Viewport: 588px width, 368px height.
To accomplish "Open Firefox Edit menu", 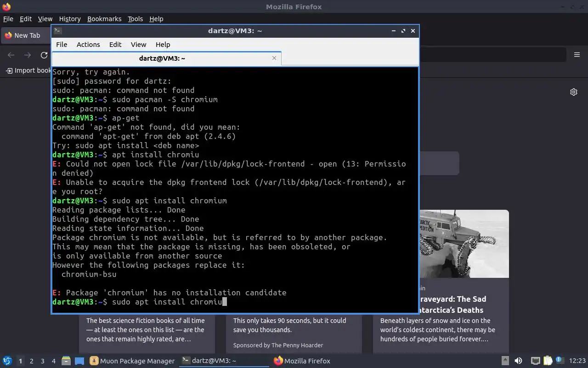I will [x=26, y=19].
